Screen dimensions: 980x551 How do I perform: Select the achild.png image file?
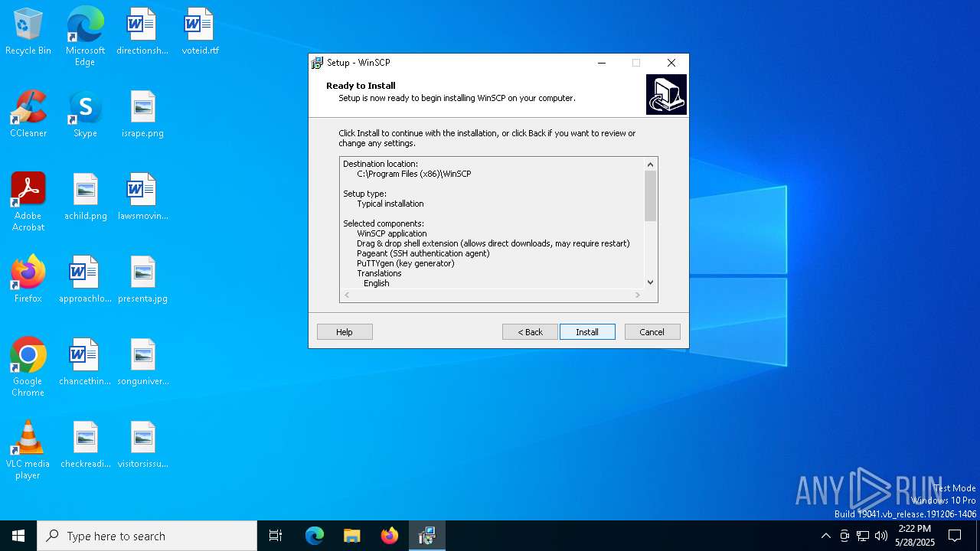point(85,197)
